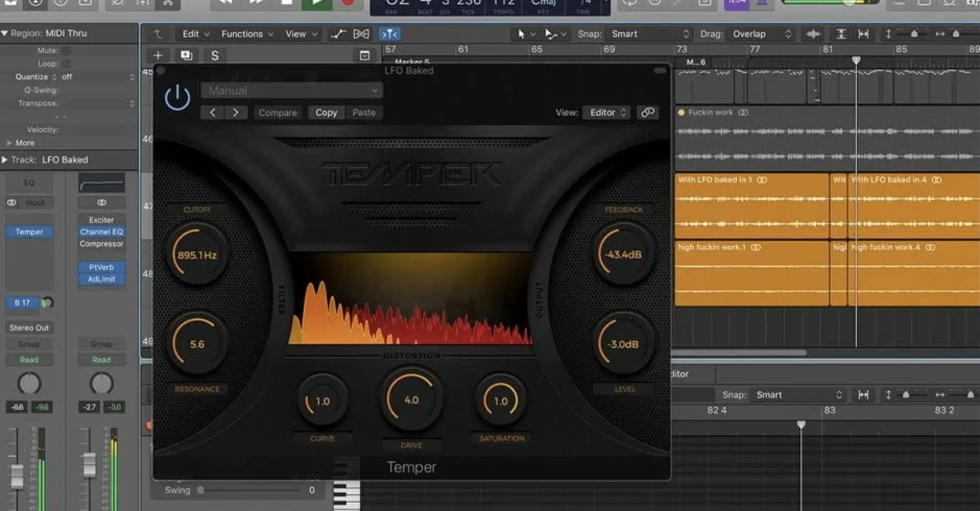The image size is (980, 511).
Task: Click the second strip's stereo format icon
Action: 102,202
